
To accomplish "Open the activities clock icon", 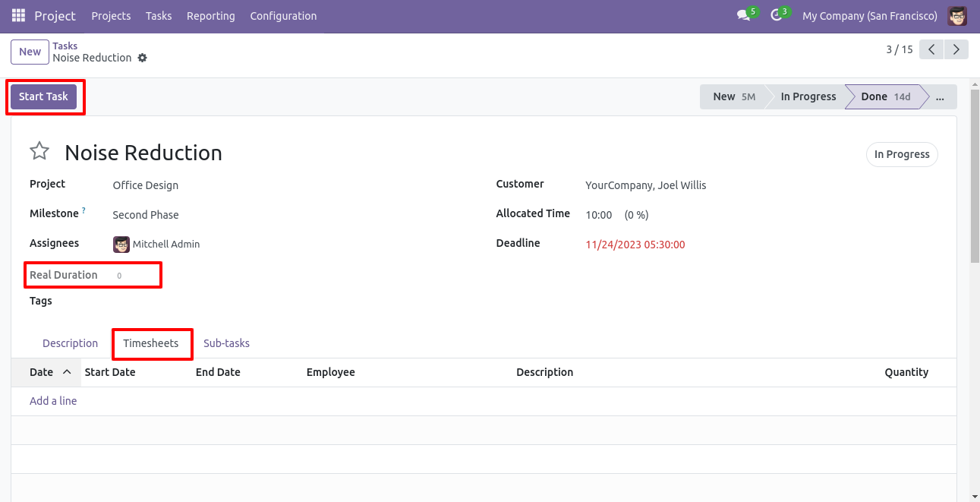I will click(x=776, y=16).
